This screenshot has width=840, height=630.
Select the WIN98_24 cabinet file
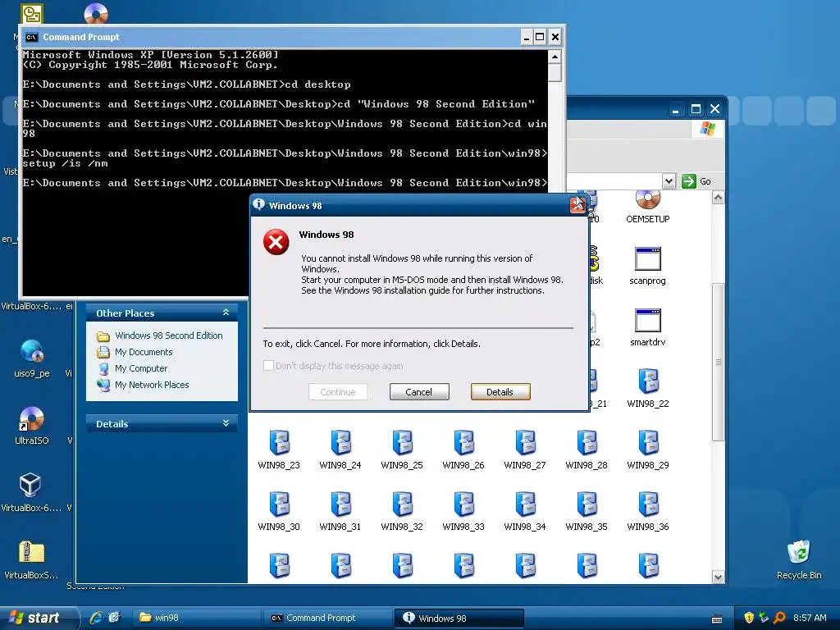[340, 443]
